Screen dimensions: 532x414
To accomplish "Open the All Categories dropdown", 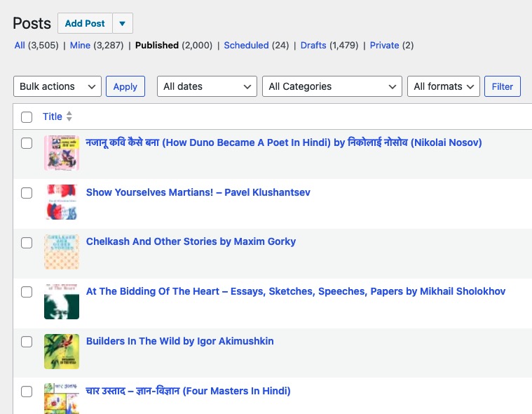I will pyautogui.click(x=332, y=86).
